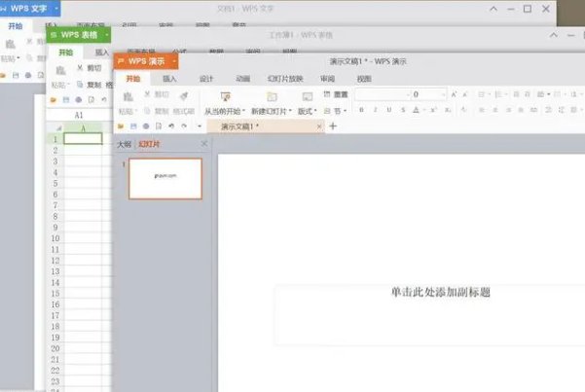
Task: Switch to Design (设计) tab
Action: (x=206, y=79)
